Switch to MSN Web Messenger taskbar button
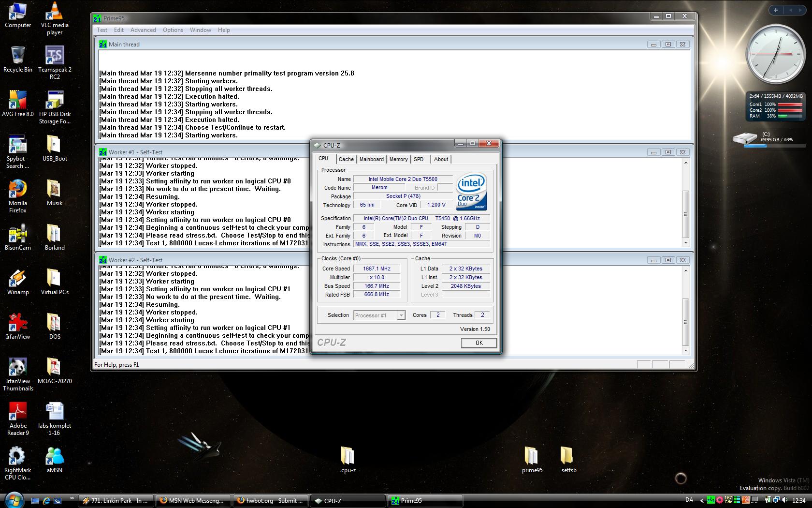 193,501
